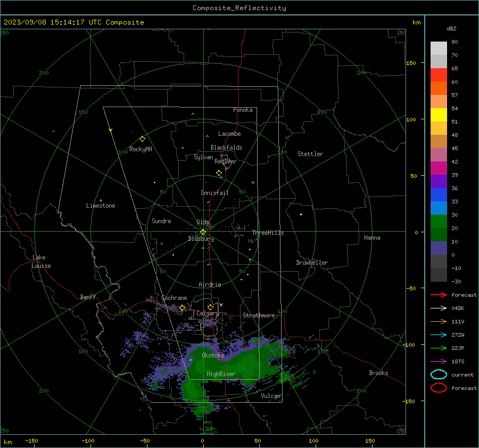
Task: Select the red 60–65 dBZ color swatch
Action: coord(439,75)
